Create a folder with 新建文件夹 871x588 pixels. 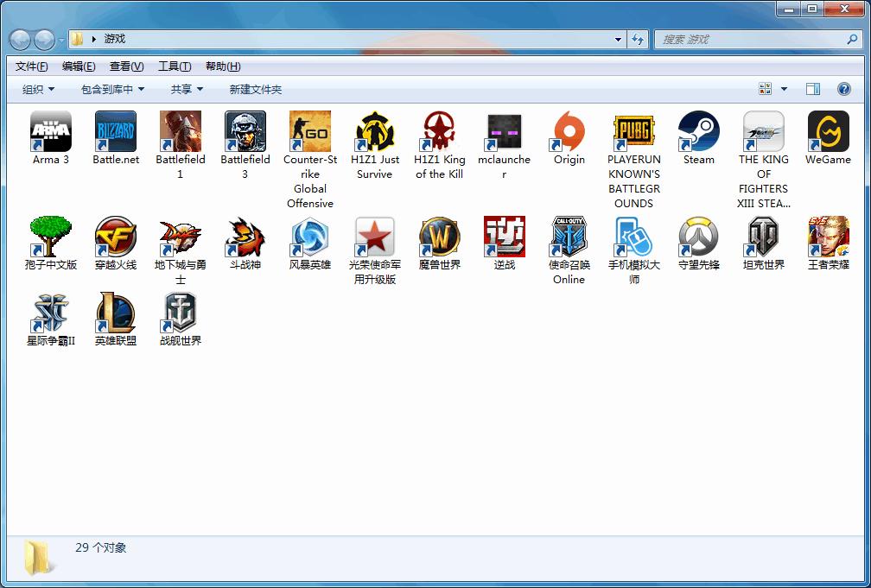[257, 88]
